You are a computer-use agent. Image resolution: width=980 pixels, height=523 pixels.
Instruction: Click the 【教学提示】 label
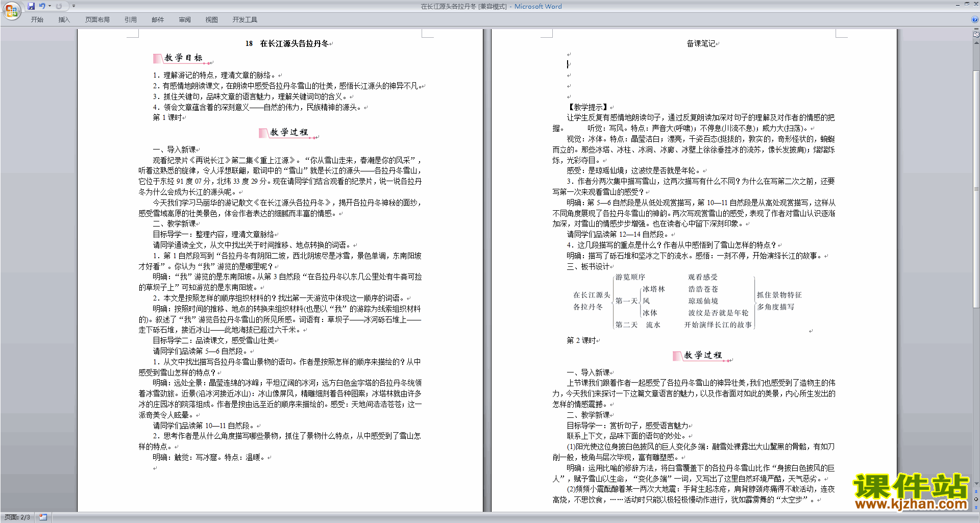(x=588, y=107)
